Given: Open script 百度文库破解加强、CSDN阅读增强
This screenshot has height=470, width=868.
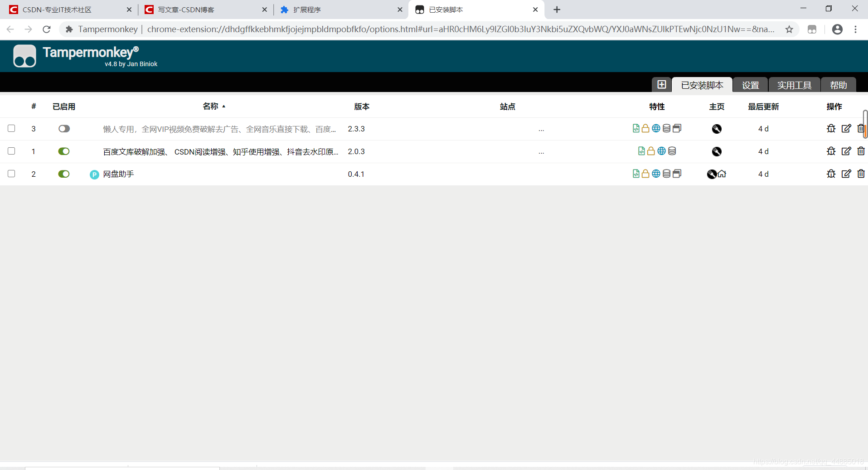Looking at the screenshot, I should click(220, 152).
